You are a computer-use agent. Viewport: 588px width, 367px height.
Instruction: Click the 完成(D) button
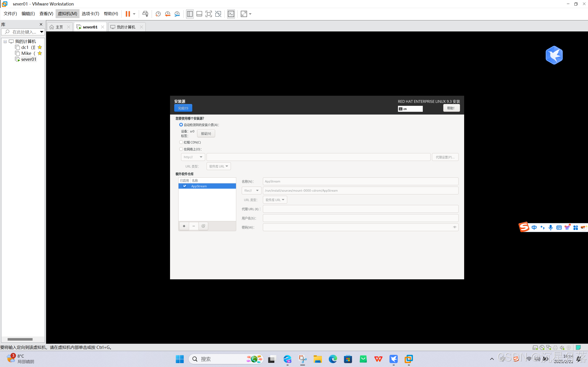[x=183, y=108]
